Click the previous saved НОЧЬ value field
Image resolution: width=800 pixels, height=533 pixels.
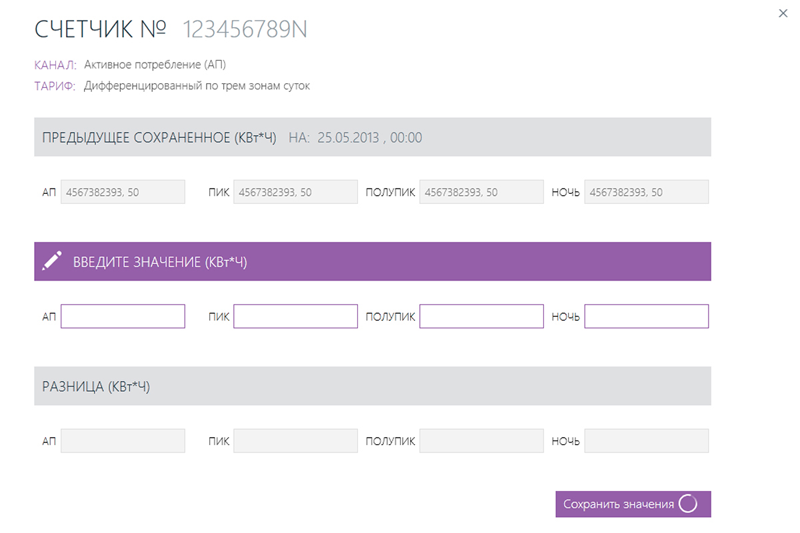646,192
